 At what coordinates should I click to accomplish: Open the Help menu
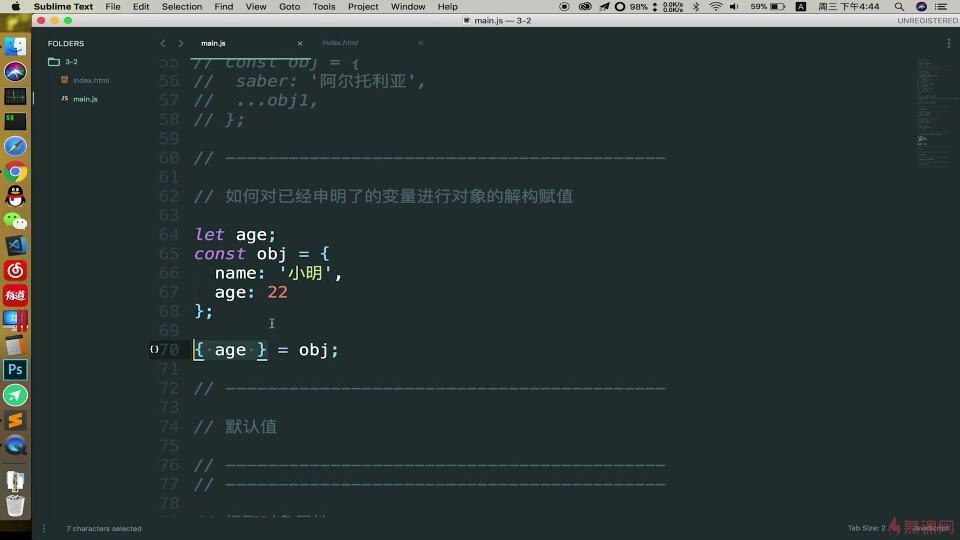pyautogui.click(x=448, y=7)
